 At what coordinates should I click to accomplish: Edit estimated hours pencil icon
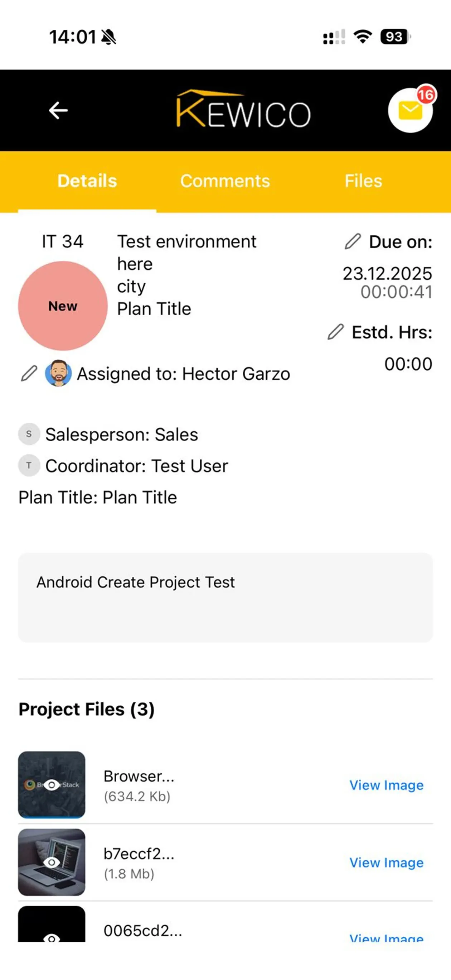pos(335,332)
